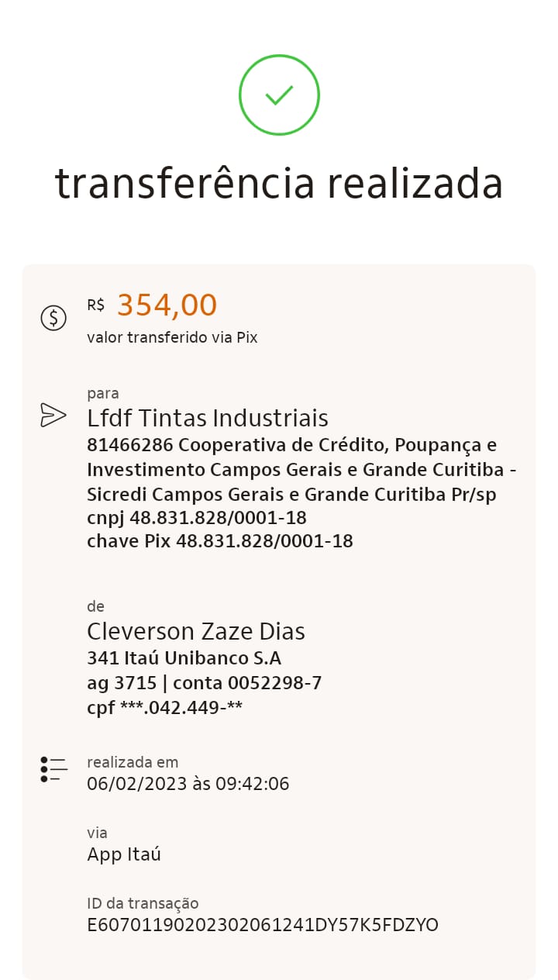
Task: Select the 354,00 transferred amount
Action: [x=167, y=305]
